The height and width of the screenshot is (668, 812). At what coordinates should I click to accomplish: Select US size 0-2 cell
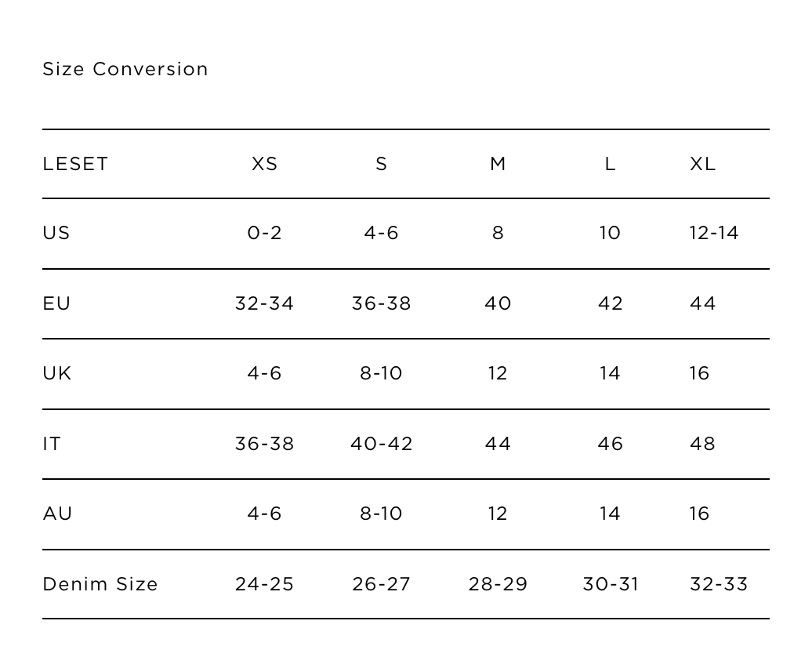pyautogui.click(x=264, y=233)
